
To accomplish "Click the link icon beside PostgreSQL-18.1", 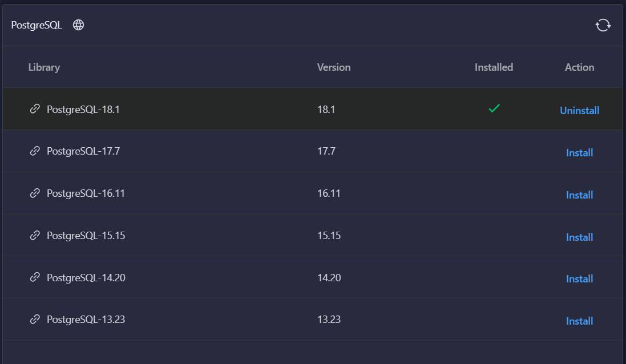I will tap(35, 109).
